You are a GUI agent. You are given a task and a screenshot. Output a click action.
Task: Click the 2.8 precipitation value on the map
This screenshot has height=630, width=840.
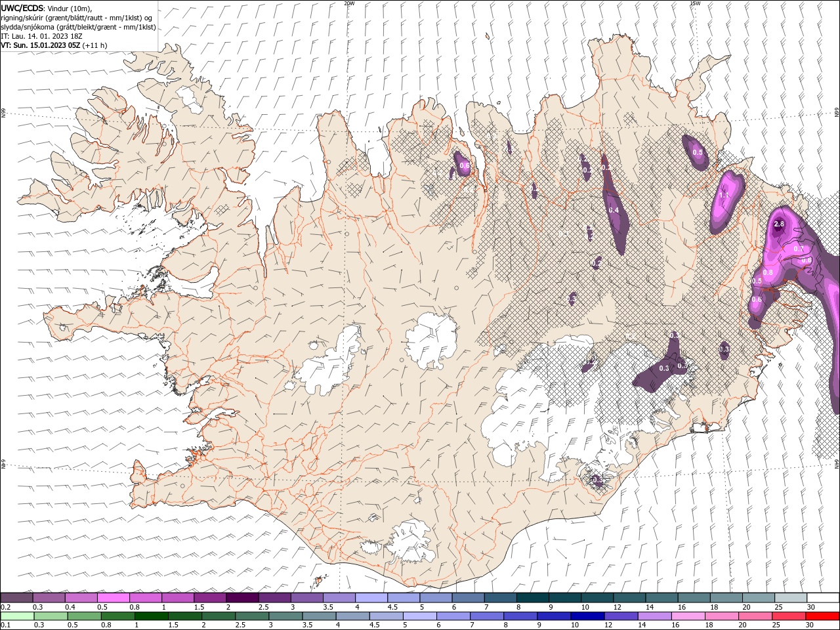pyautogui.click(x=779, y=224)
